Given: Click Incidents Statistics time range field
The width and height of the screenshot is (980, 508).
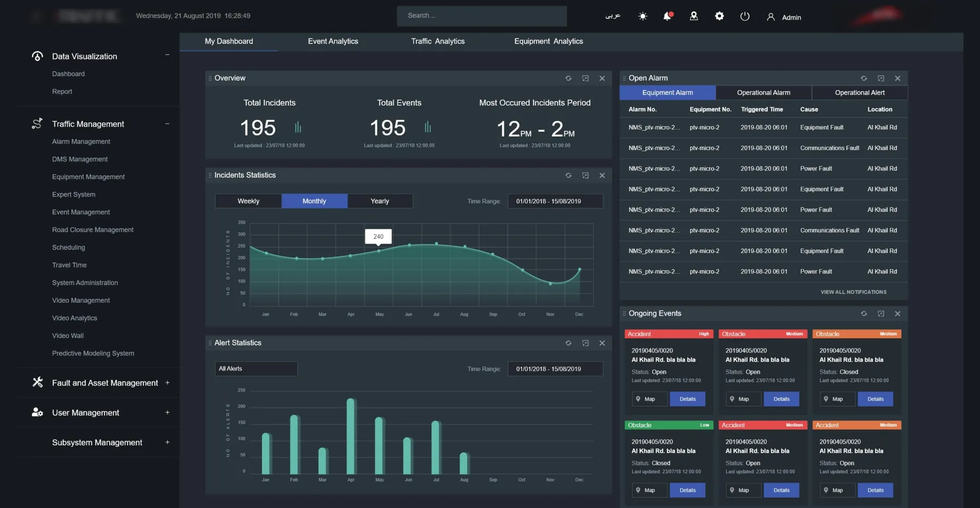Looking at the screenshot, I should [x=555, y=201].
